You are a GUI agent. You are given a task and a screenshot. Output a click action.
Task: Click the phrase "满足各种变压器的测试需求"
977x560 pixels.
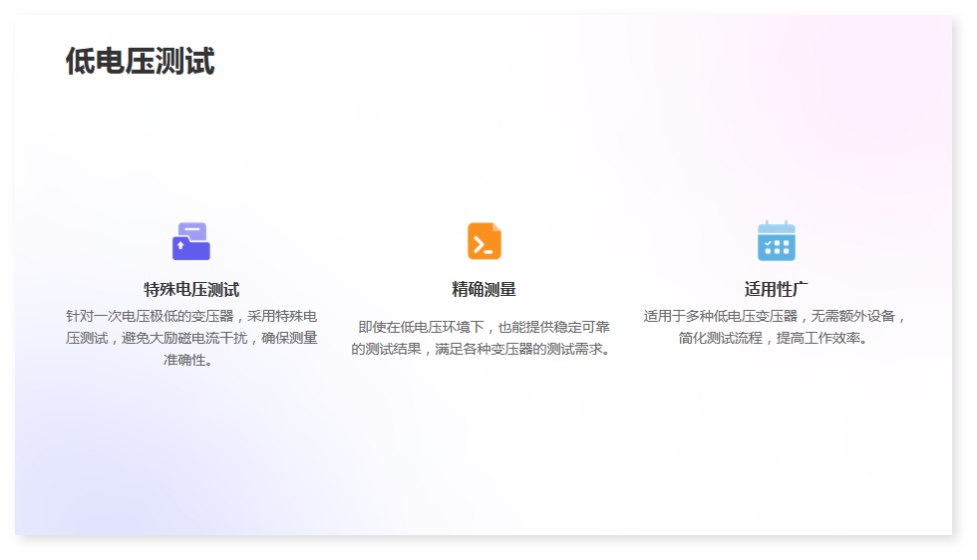518,349
